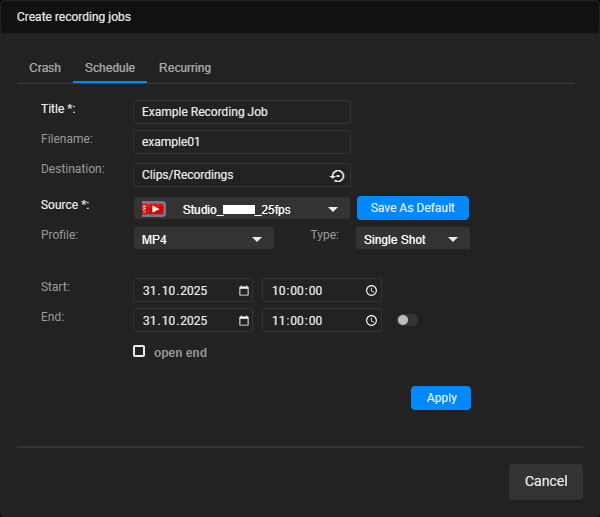This screenshot has height=517, width=600.
Task: Click the Destination field Clips/Recordings
Action: pos(242,175)
